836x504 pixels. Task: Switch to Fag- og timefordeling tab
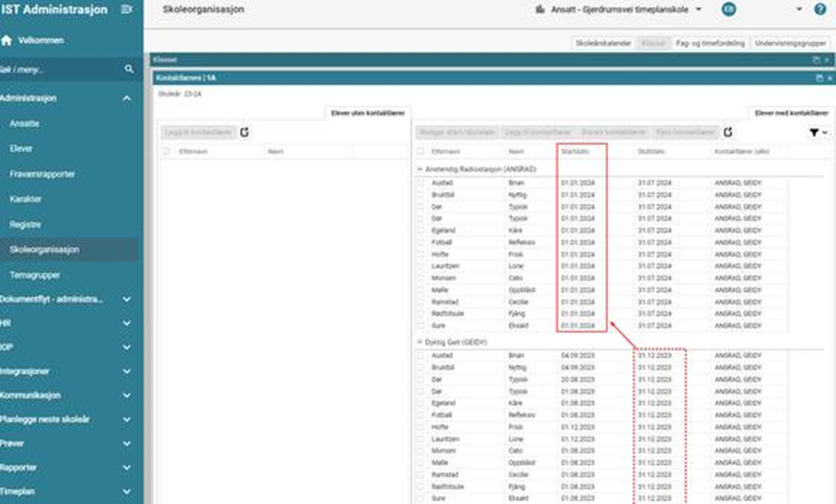pyautogui.click(x=709, y=43)
